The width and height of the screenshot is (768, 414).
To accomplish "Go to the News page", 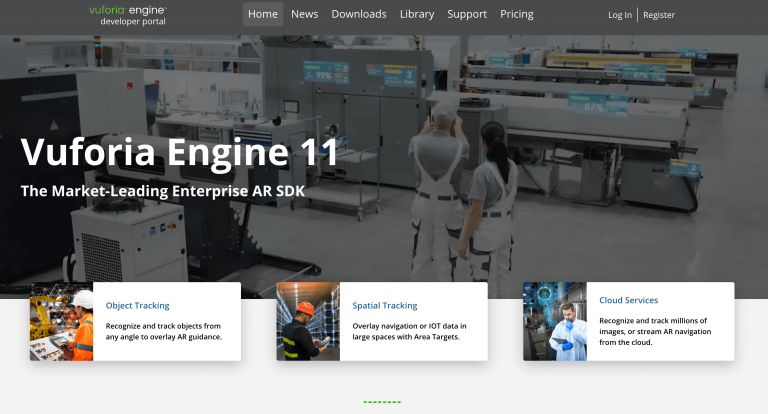I will click(x=305, y=14).
